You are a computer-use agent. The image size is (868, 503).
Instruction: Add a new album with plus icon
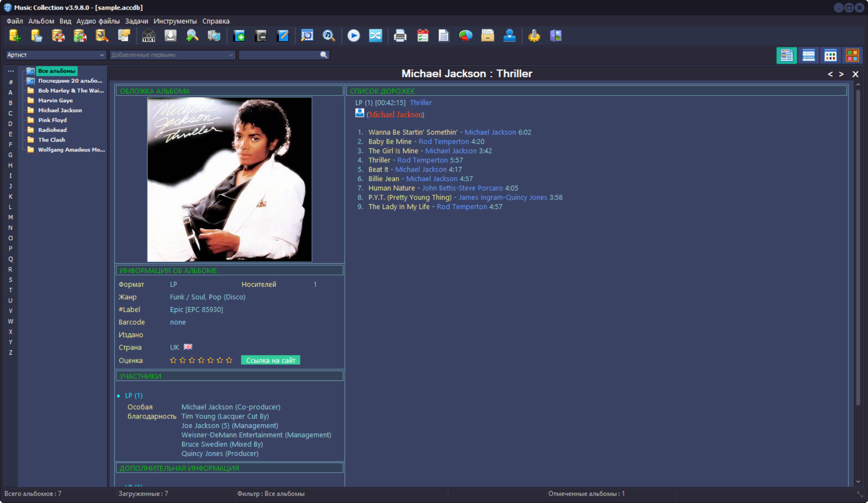tap(239, 36)
